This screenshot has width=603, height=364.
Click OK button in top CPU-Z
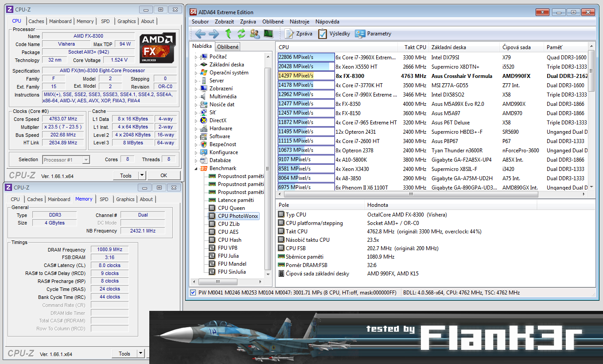tap(164, 175)
